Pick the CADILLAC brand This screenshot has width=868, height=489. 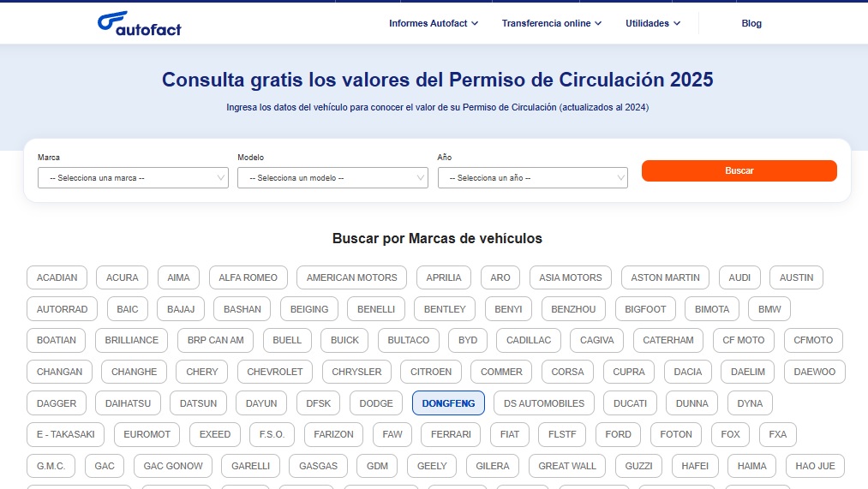(x=529, y=340)
